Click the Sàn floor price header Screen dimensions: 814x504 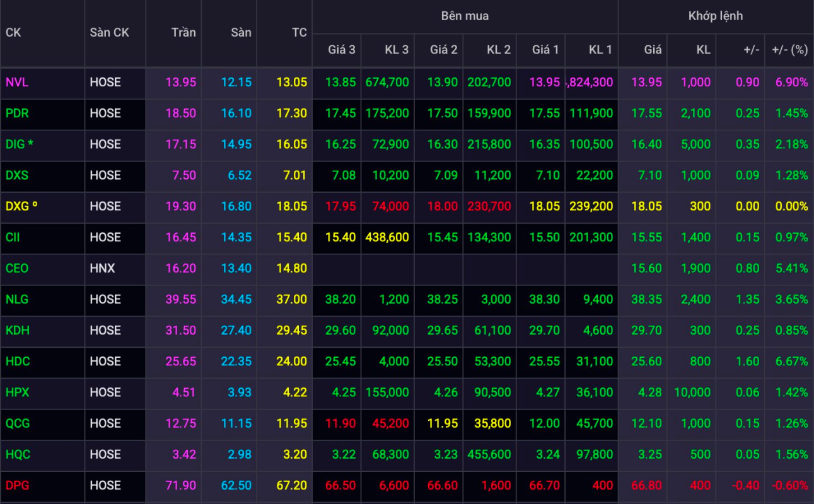coord(241,32)
